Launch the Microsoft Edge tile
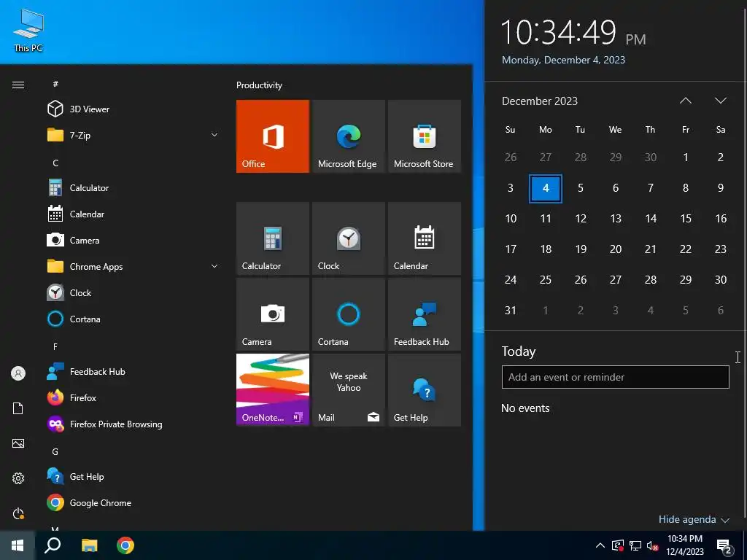This screenshot has height=560, width=747. coord(348,136)
